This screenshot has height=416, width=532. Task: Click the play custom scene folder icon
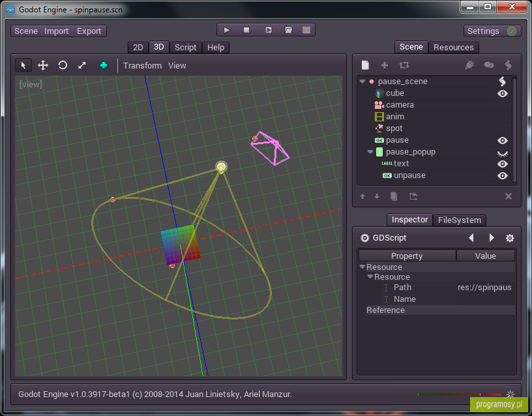pos(288,30)
